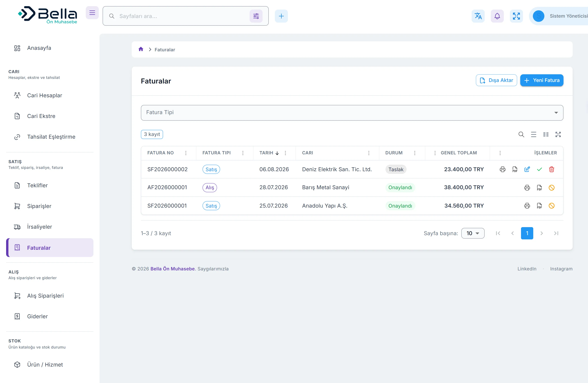This screenshot has height=383, width=588.
Task: Go to home via breadcrumb house icon
Action: click(x=141, y=49)
